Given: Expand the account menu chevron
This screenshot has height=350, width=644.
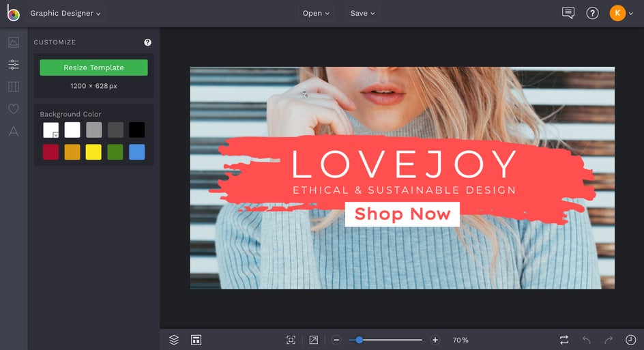Looking at the screenshot, I should pyautogui.click(x=631, y=14).
